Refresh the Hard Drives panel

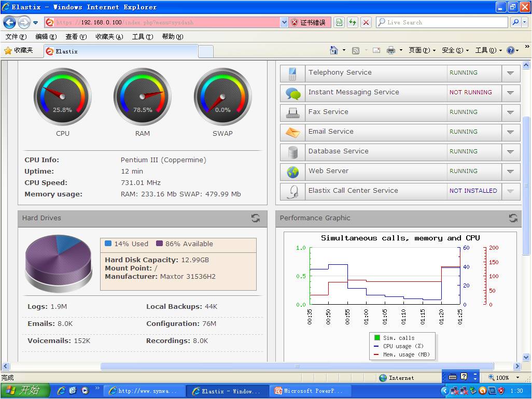256,218
